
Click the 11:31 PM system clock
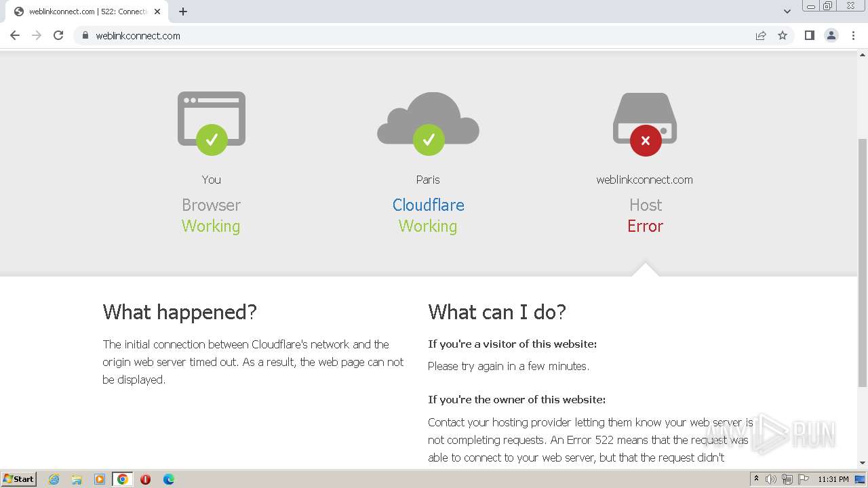(833, 479)
